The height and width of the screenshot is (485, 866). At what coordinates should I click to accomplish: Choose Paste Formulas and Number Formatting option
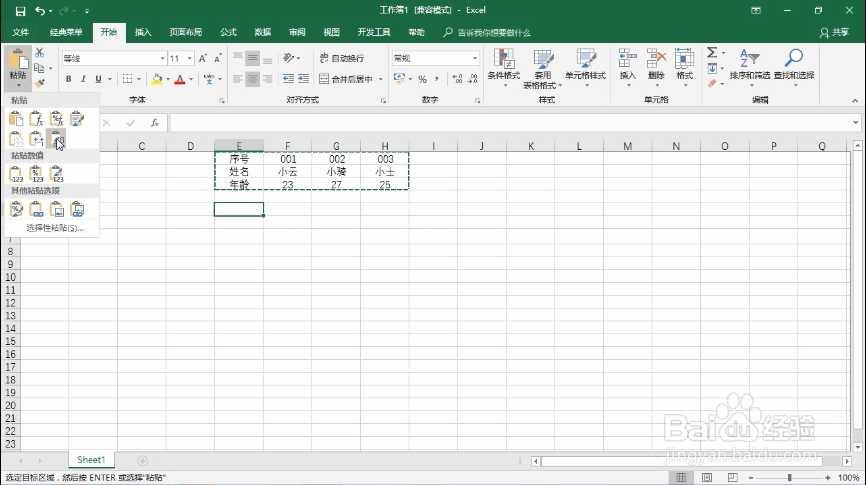[x=56, y=119]
